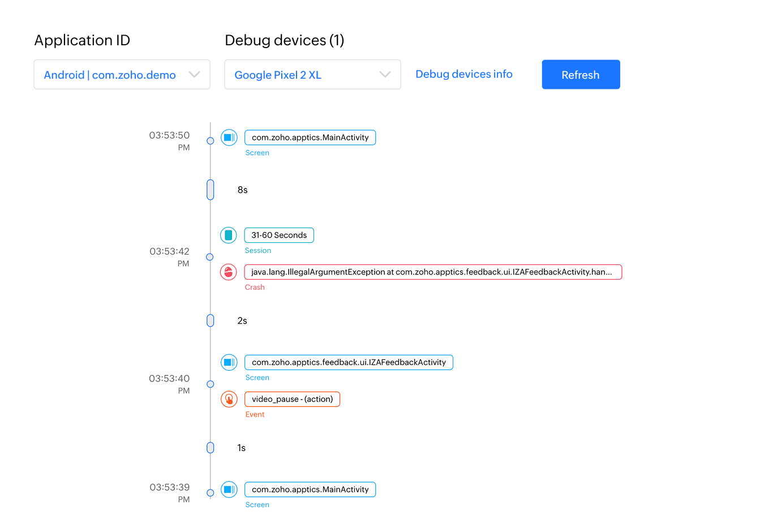Select the video_pause action event chip

292,399
